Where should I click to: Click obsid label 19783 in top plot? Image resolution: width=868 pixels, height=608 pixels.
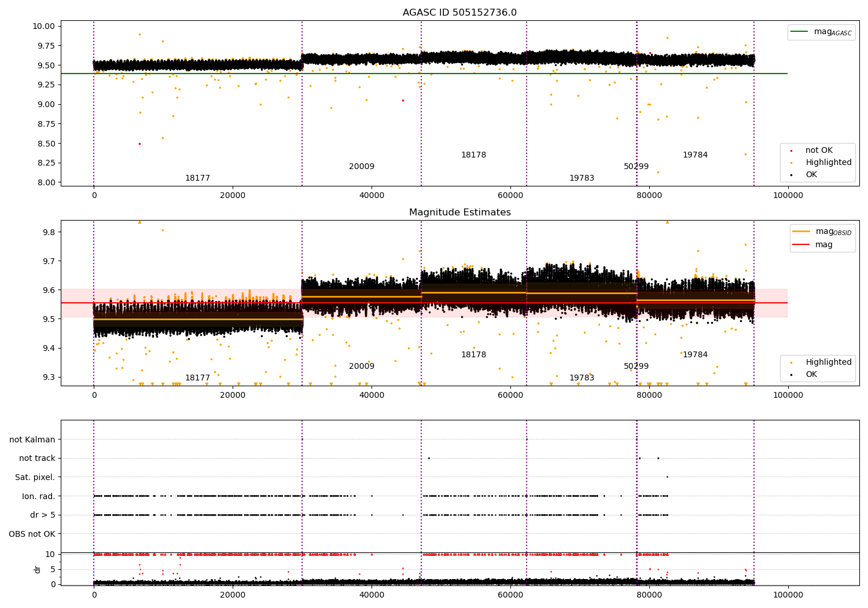click(x=582, y=178)
